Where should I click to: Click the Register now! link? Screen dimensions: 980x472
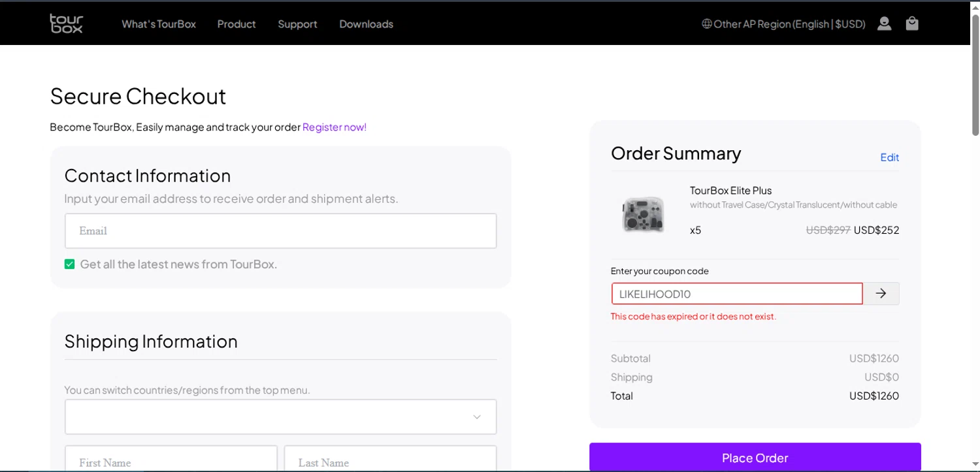[x=334, y=127]
